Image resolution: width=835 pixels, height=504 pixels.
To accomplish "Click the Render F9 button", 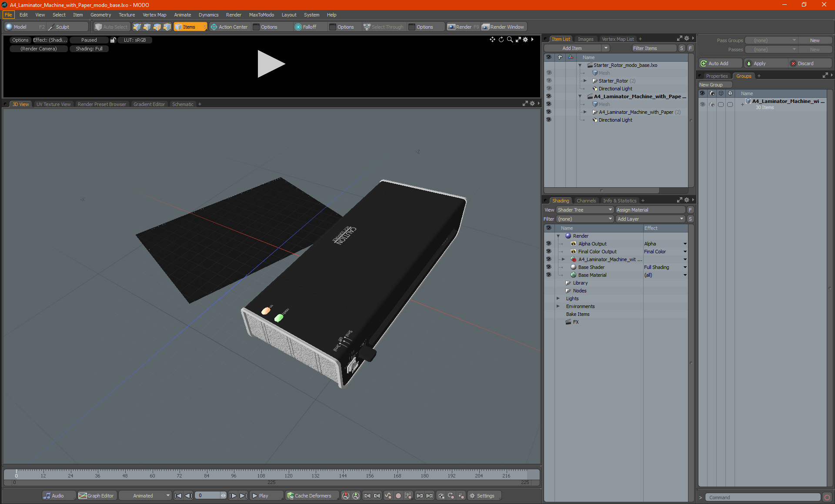I will point(463,27).
